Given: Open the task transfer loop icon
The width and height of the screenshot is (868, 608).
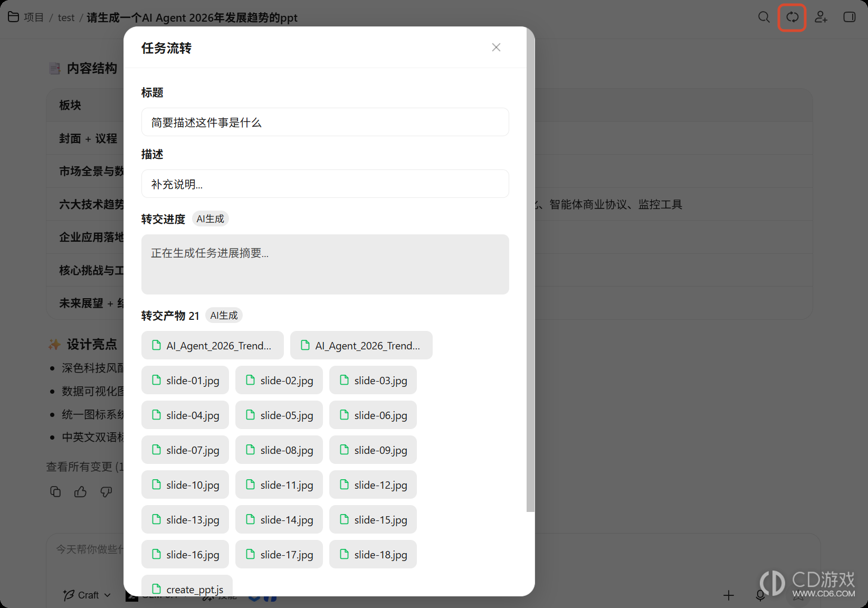Looking at the screenshot, I should (x=792, y=17).
